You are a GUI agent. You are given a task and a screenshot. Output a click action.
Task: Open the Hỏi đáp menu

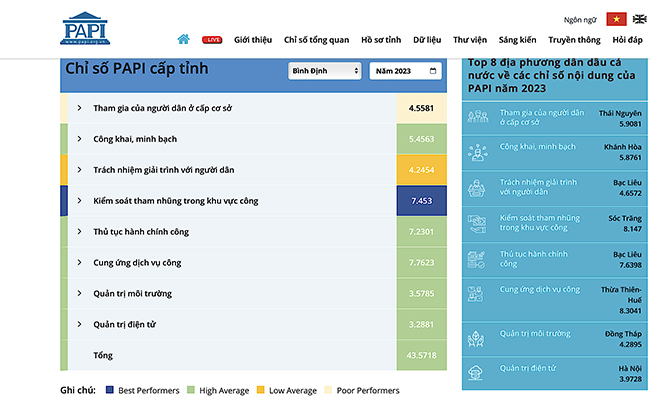627,40
